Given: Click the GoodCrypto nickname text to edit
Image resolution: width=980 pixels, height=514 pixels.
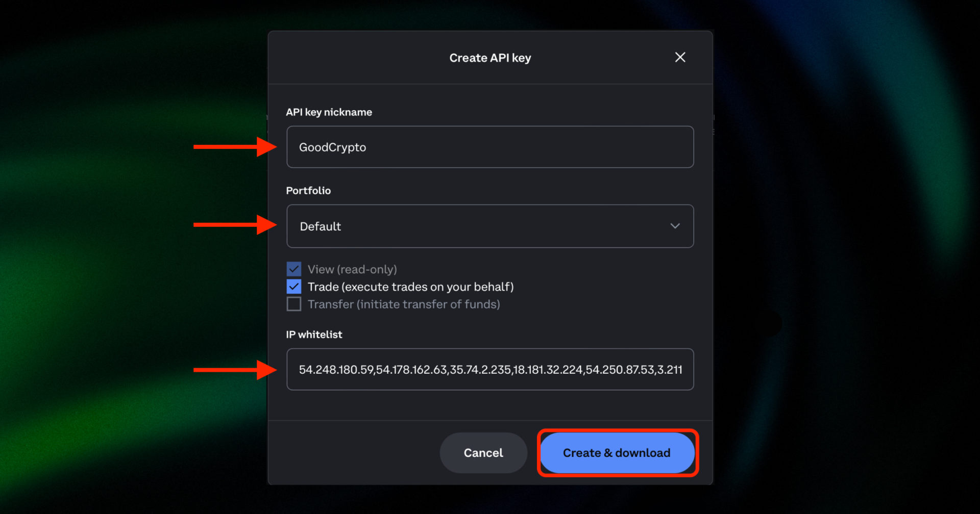Looking at the screenshot, I should 332,147.
